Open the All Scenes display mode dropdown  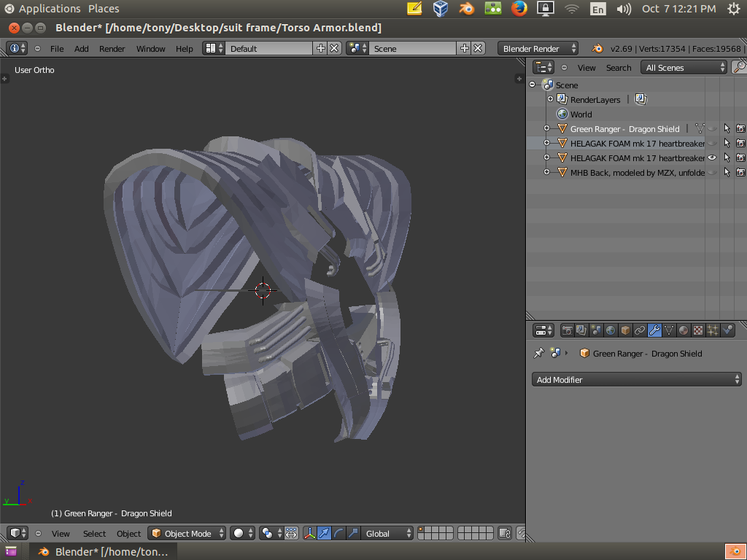click(684, 67)
